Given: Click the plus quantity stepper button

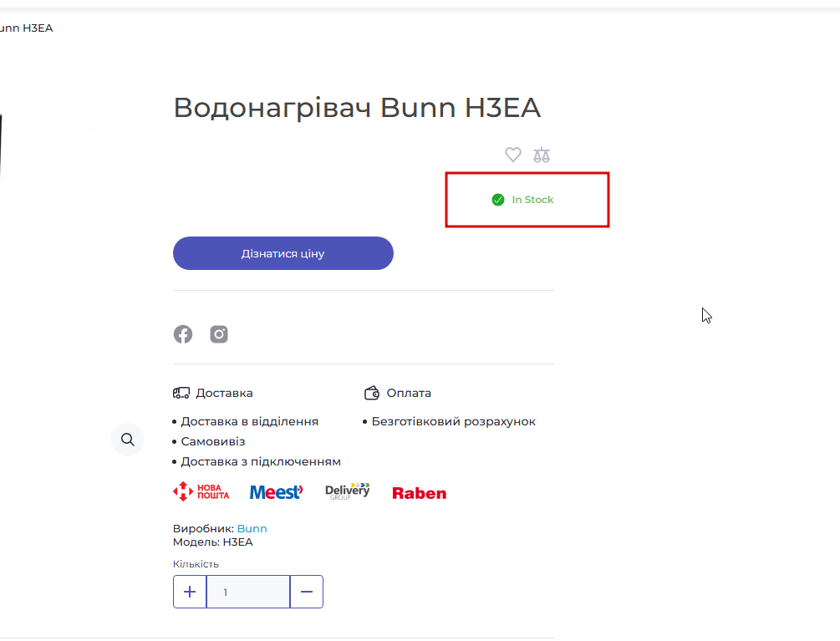Looking at the screenshot, I should pyautogui.click(x=190, y=592).
